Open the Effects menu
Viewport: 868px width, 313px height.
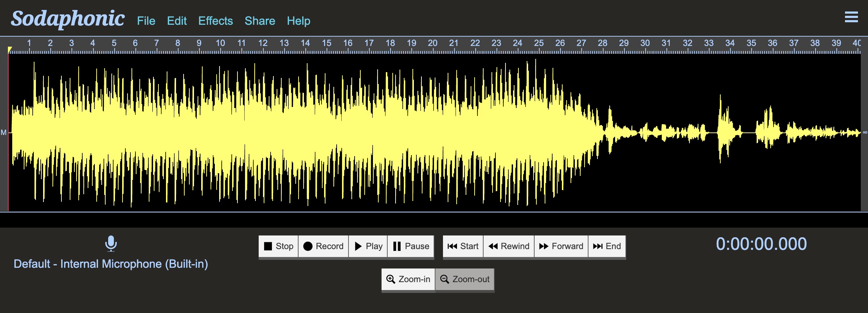click(x=216, y=21)
